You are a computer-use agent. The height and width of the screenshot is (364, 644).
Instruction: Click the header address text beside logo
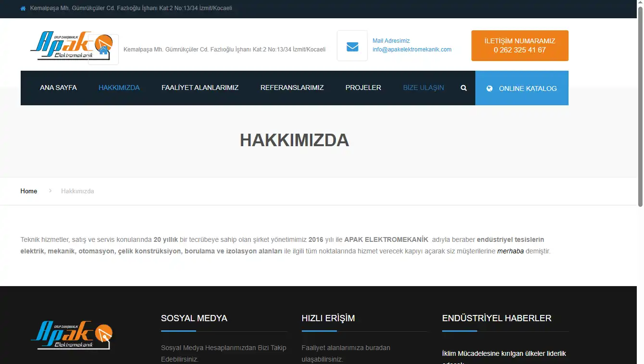pyautogui.click(x=224, y=50)
